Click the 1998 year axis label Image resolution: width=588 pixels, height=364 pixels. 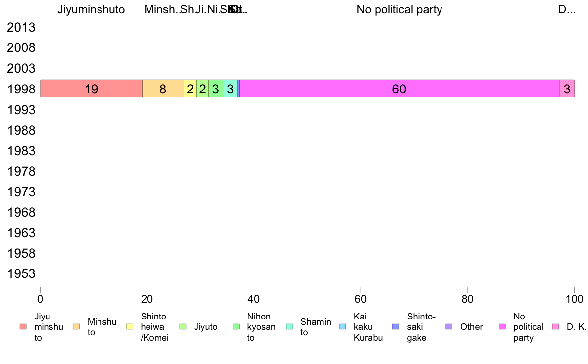coord(21,89)
